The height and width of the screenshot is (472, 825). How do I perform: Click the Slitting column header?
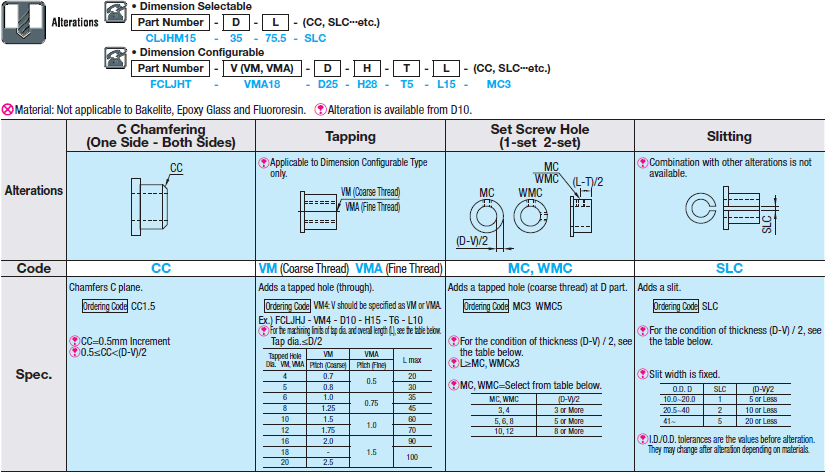[x=729, y=136]
